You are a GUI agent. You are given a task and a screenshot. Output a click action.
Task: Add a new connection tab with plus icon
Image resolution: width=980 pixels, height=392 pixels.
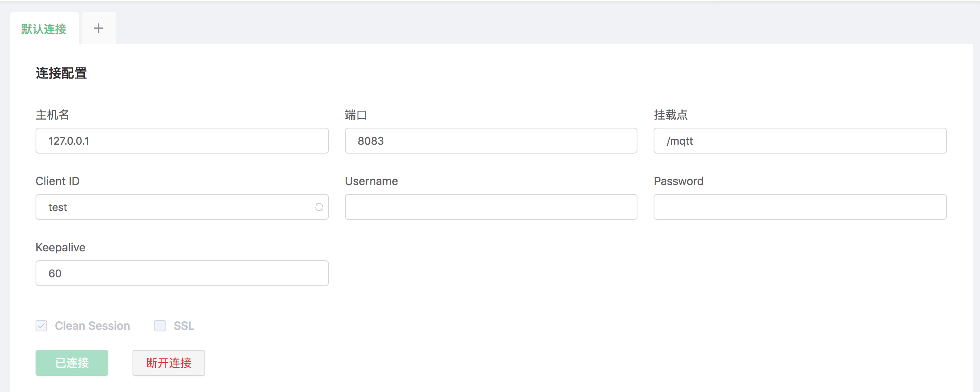[99, 28]
